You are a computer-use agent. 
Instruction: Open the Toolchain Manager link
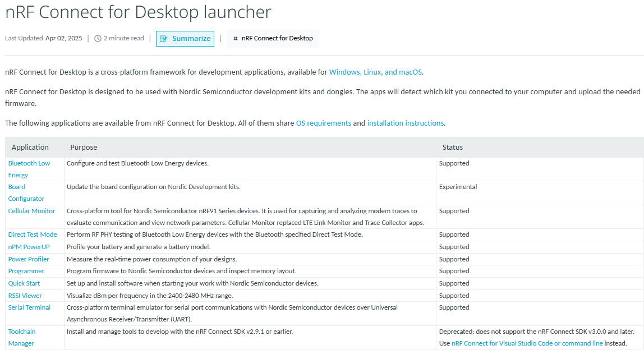22,338
